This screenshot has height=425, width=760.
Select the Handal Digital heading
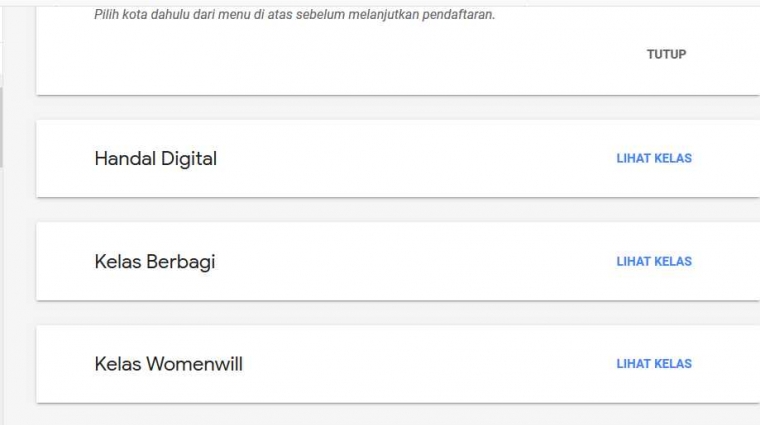click(155, 158)
